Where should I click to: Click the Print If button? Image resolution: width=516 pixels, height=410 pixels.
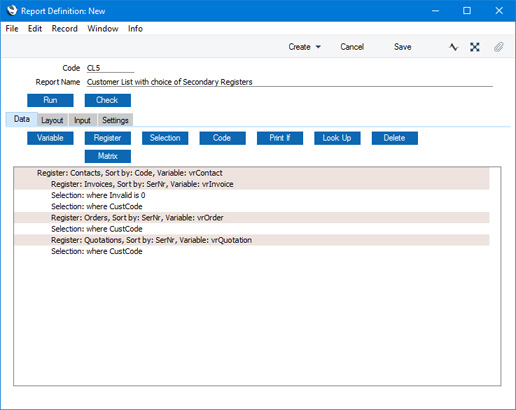point(280,138)
